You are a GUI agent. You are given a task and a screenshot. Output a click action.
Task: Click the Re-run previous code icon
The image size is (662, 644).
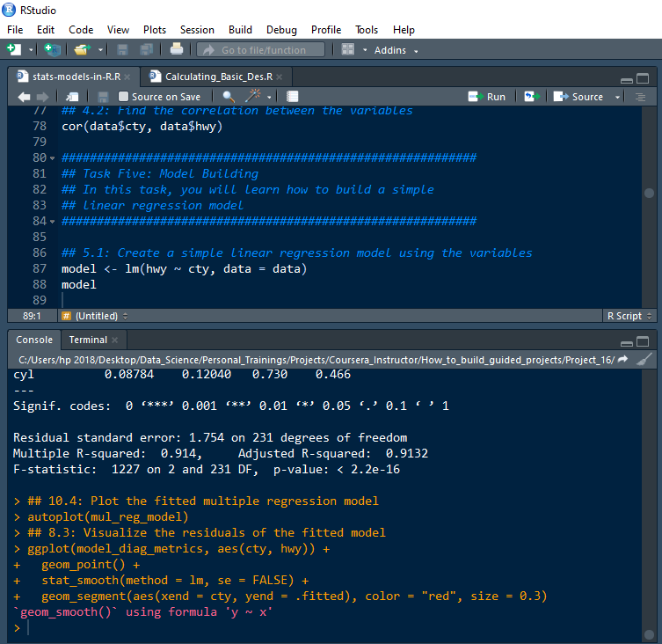pos(530,97)
